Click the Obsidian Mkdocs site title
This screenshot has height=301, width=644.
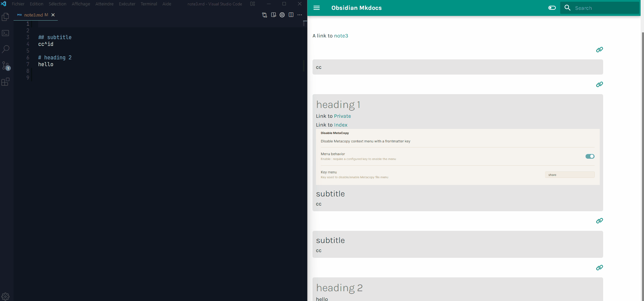coord(356,8)
